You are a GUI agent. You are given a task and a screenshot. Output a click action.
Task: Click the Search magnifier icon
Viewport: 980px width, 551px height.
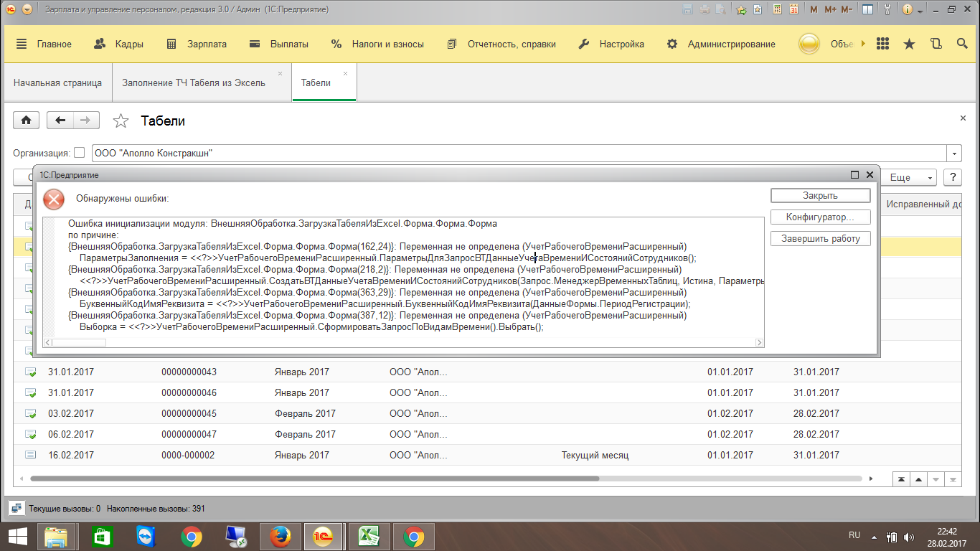(962, 44)
